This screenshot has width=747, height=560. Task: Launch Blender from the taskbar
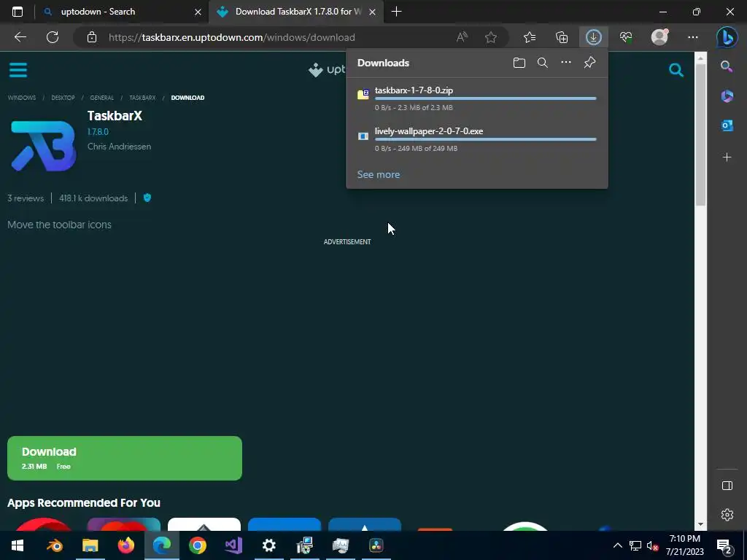(x=54, y=545)
